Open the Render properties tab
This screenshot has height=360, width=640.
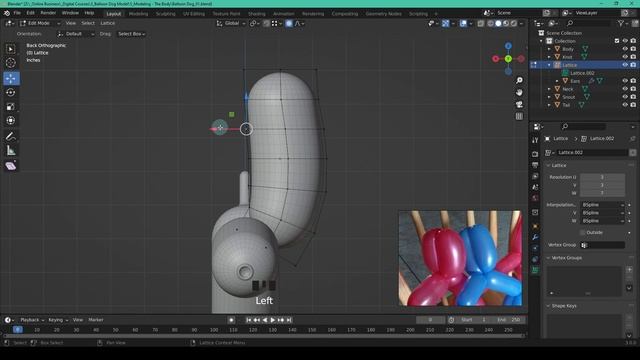(535, 154)
